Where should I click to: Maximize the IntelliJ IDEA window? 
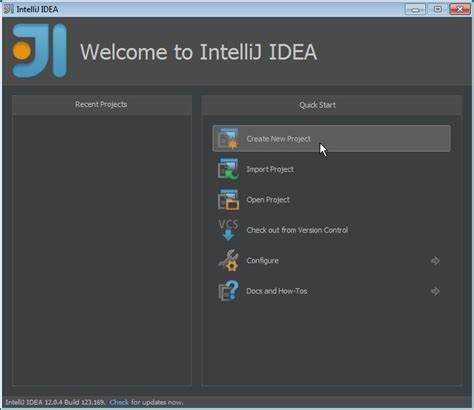tap(438, 9)
